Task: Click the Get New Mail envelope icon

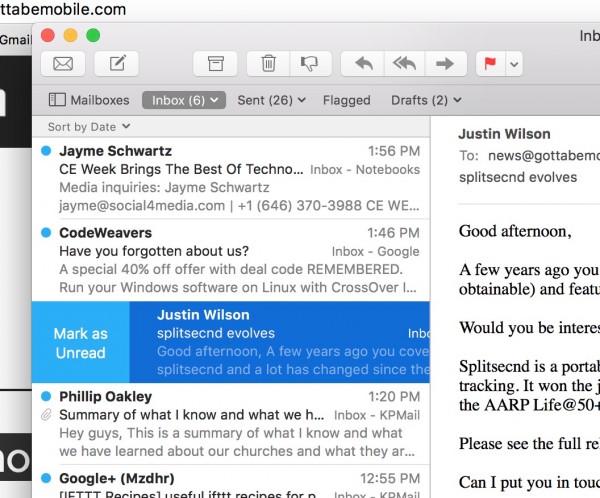Action: coord(63,64)
